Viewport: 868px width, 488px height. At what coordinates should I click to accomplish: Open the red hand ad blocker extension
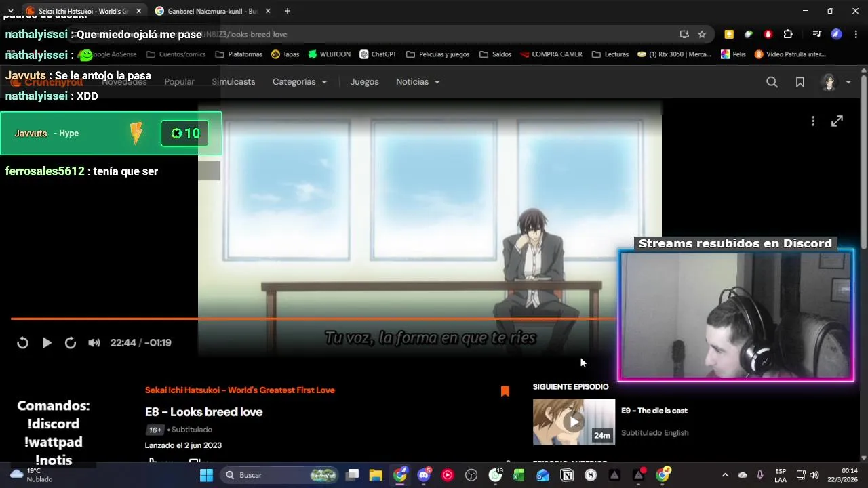[x=768, y=34]
